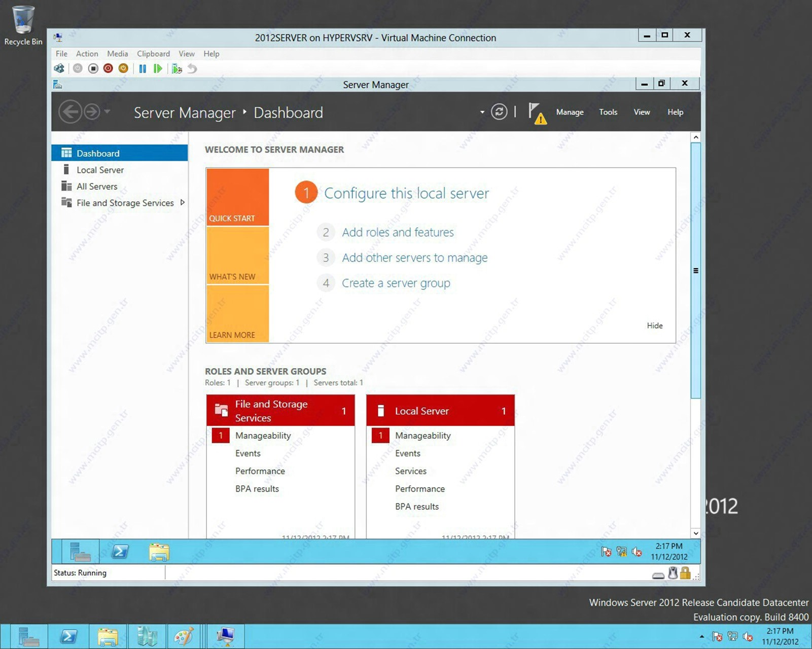Open the Manage menu
This screenshot has width=812, height=649.
[570, 112]
